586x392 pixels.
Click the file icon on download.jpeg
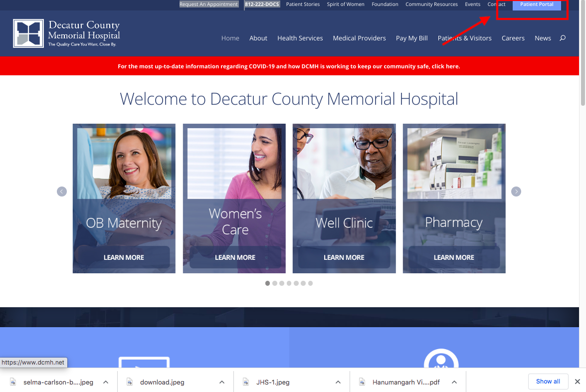129,382
